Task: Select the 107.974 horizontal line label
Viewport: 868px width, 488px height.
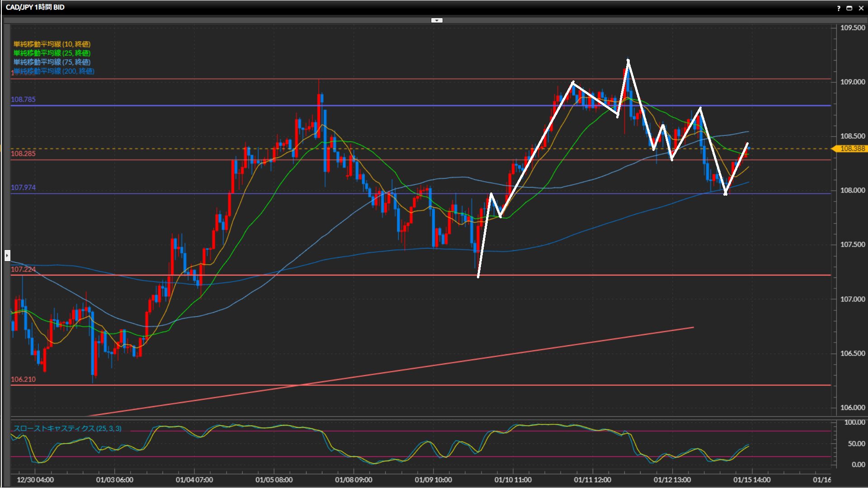Action: pyautogui.click(x=23, y=188)
